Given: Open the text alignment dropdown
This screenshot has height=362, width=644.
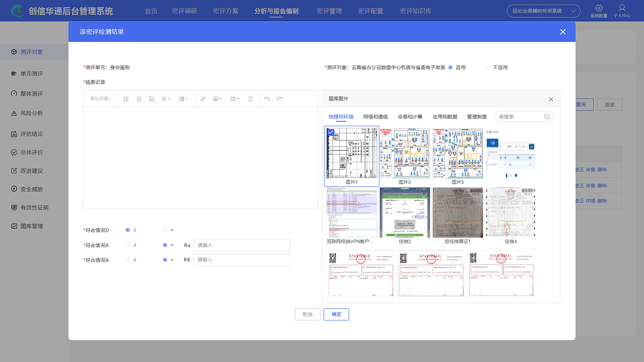Looking at the screenshot, I should tap(166, 99).
